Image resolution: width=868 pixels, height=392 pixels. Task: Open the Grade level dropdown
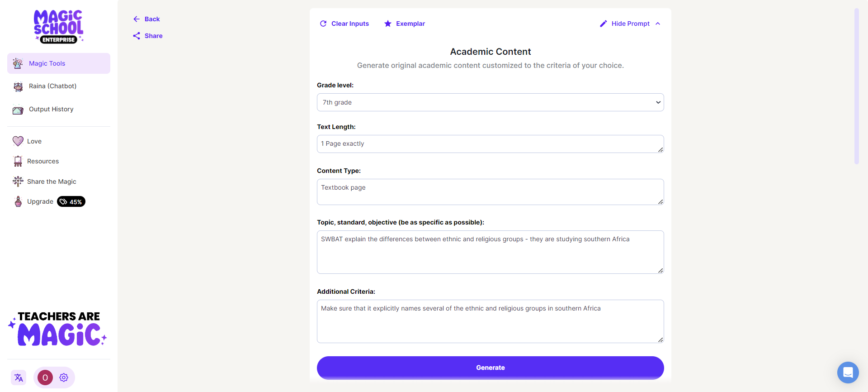pyautogui.click(x=490, y=102)
